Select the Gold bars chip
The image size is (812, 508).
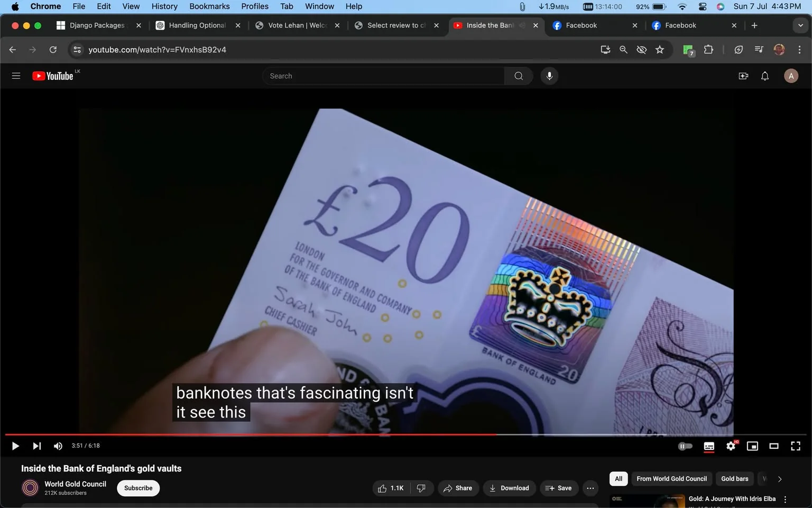tap(735, 479)
